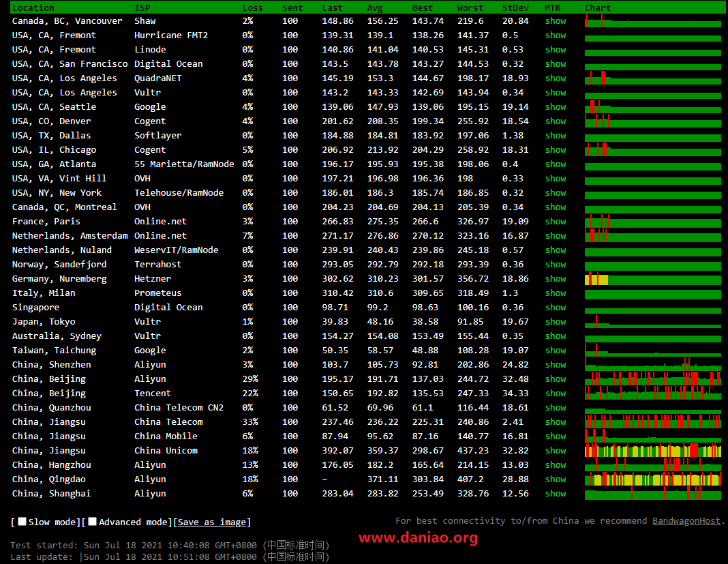Image resolution: width=728 pixels, height=564 pixels.
Task: Show MTR for Taiwan, Taichung row
Action: pos(556,351)
